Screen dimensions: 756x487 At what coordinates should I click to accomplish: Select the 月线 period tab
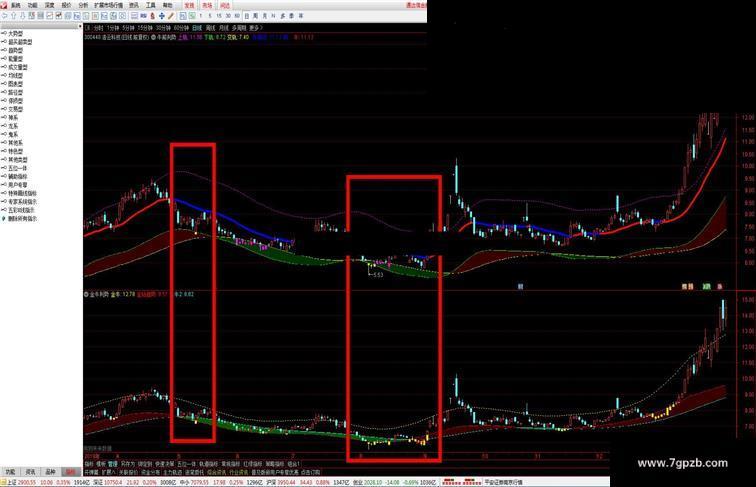[224, 27]
